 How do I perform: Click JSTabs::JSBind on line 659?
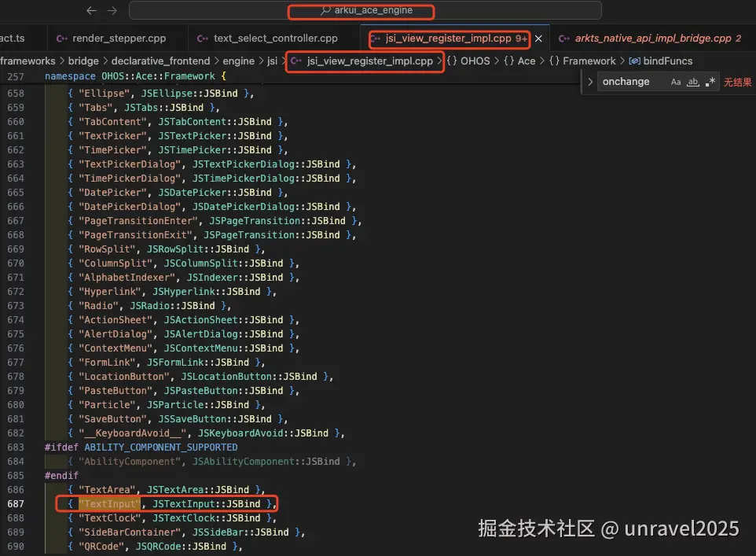tap(164, 107)
